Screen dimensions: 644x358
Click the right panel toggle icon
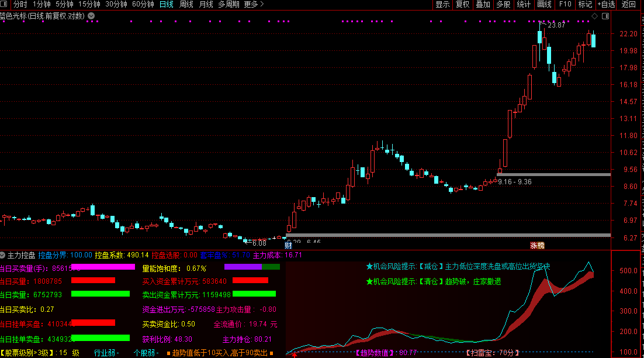(604, 16)
